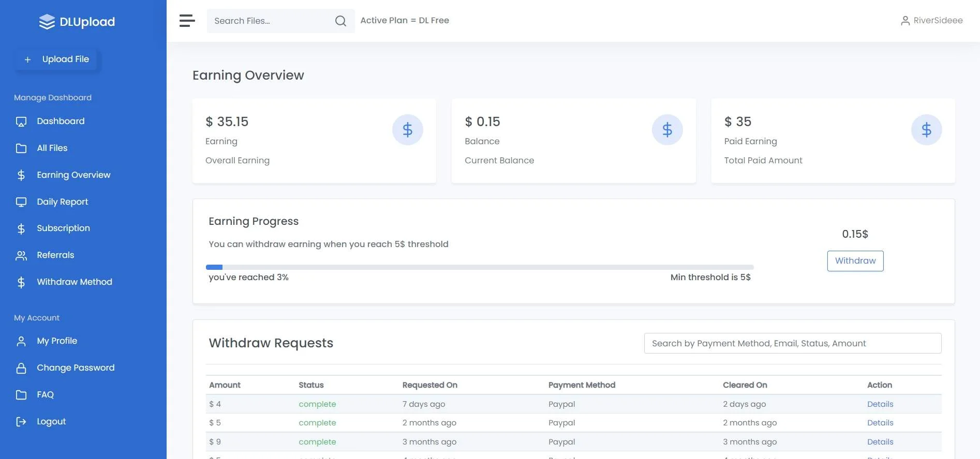
Task: Click the dollar icon on Total Paid Amount card
Action: (927, 130)
